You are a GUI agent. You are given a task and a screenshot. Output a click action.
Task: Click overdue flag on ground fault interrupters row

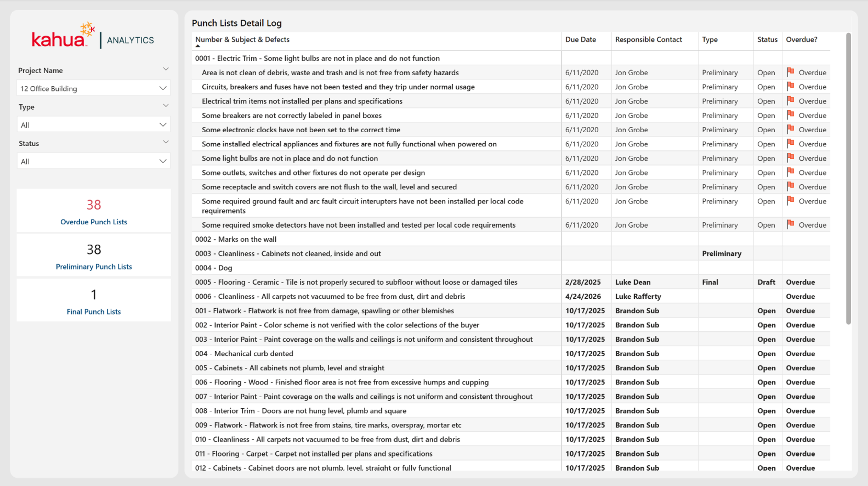(790, 201)
